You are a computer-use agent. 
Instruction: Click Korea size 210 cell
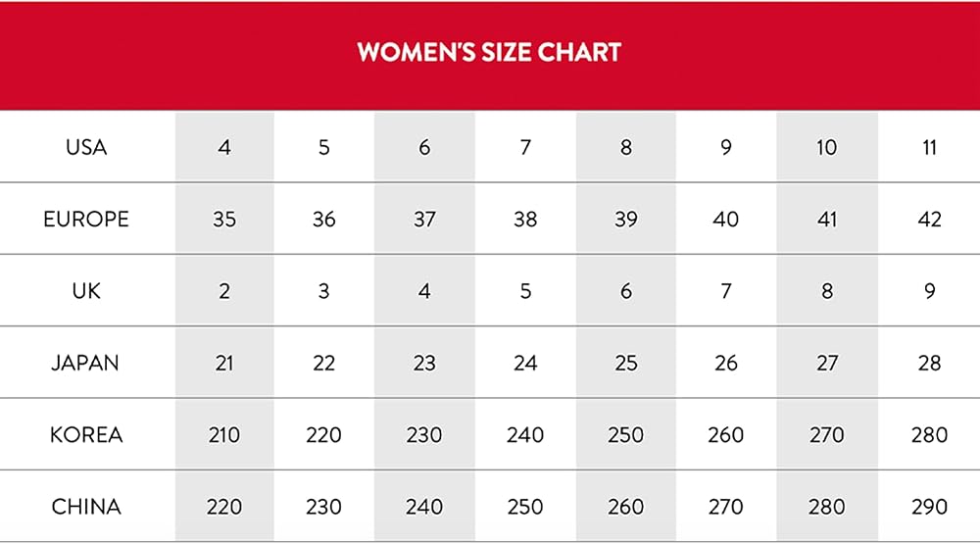coord(224,434)
